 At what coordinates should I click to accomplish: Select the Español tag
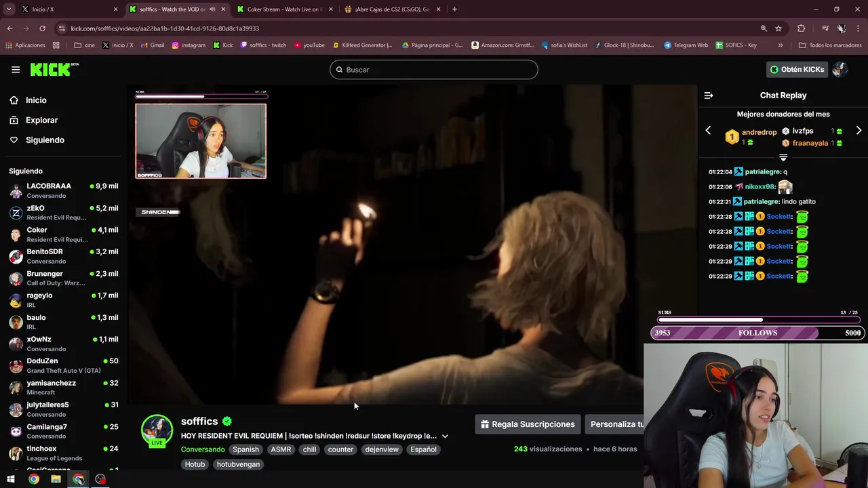[423, 449]
